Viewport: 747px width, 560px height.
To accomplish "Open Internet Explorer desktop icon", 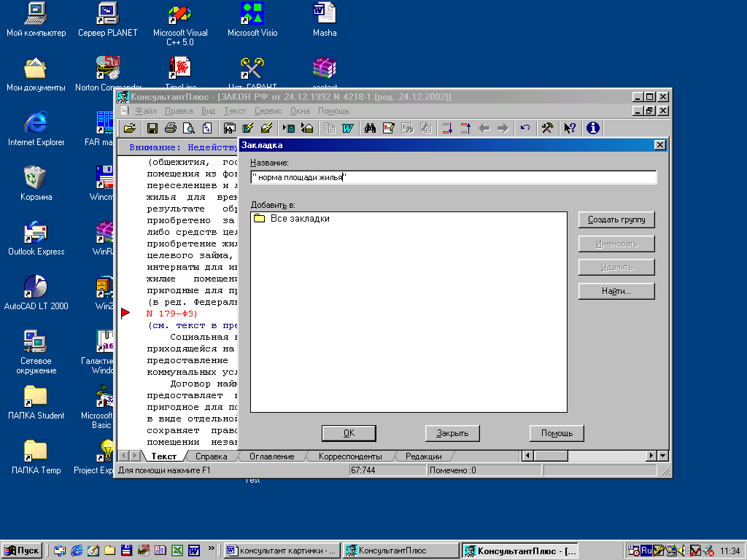I will 35,124.
